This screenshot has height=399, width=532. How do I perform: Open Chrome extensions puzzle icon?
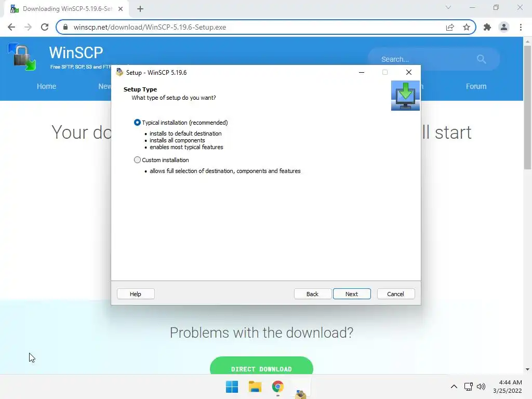[487, 27]
